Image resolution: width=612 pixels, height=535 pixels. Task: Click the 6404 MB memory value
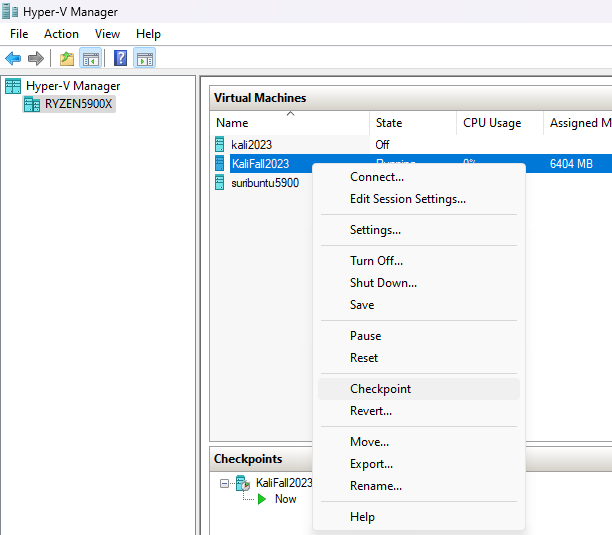click(x=571, y=164)
